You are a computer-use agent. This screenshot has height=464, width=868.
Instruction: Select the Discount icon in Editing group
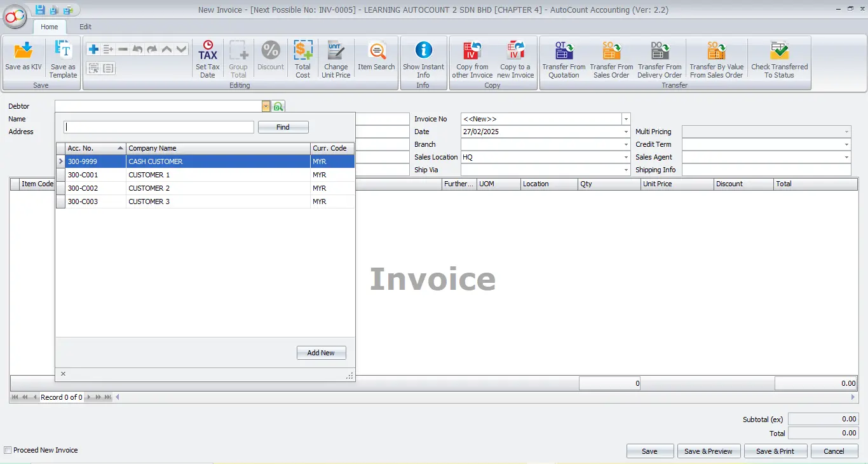(270, 57)
